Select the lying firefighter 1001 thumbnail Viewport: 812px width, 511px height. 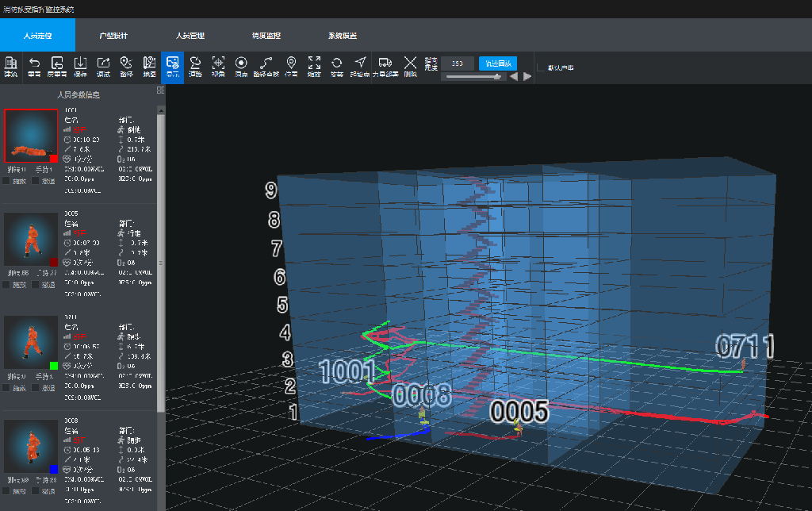point(31,136)
